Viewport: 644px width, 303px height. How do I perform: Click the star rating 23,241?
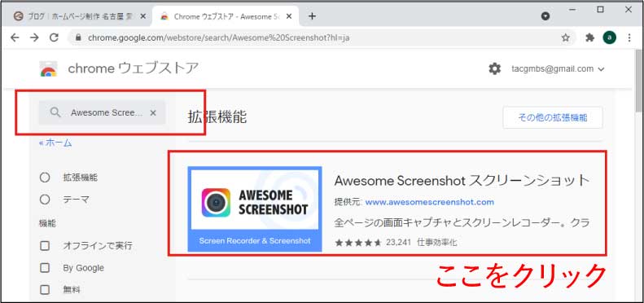pos(373,243)
